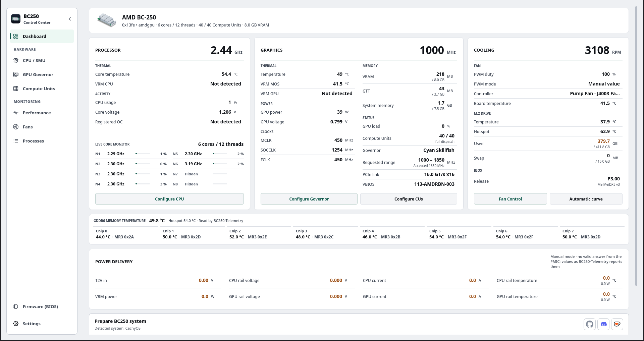Click the Settings gear icon
The height and width of the screenshot is (341, 644).
coord(16,324)
